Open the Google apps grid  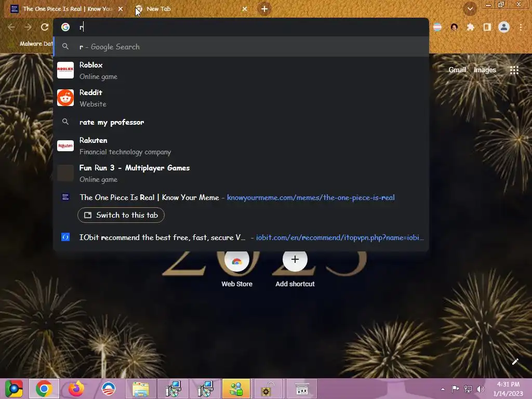[514, 70]
